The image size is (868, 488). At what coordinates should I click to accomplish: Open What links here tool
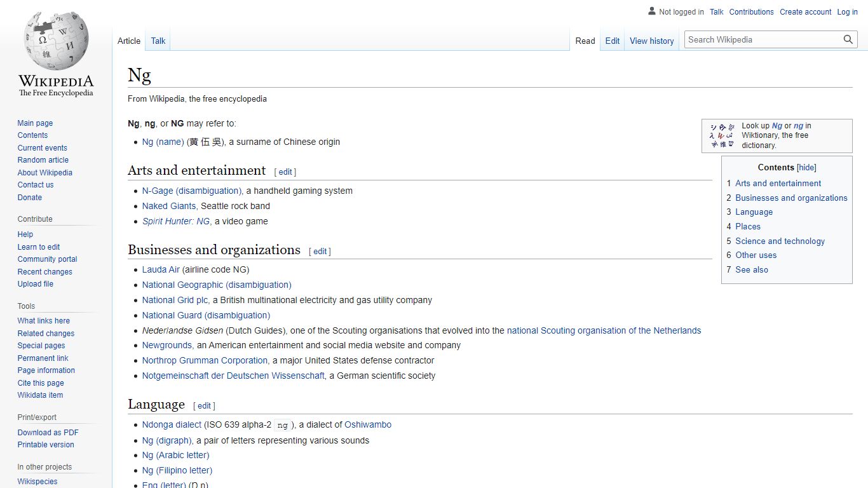coord(43,321)
